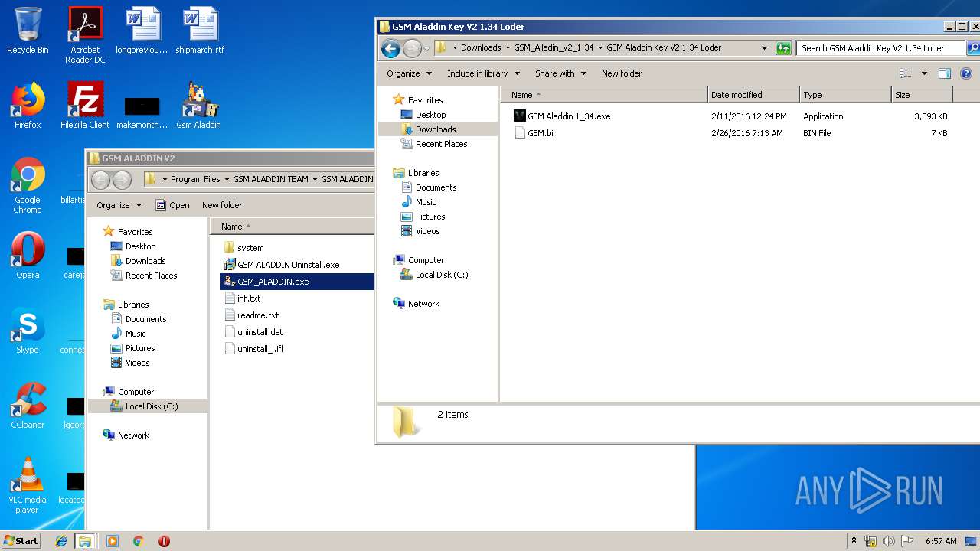Select Documents library in Loder window
Viewport: 980px width, 551px height.
coord(436,187)
